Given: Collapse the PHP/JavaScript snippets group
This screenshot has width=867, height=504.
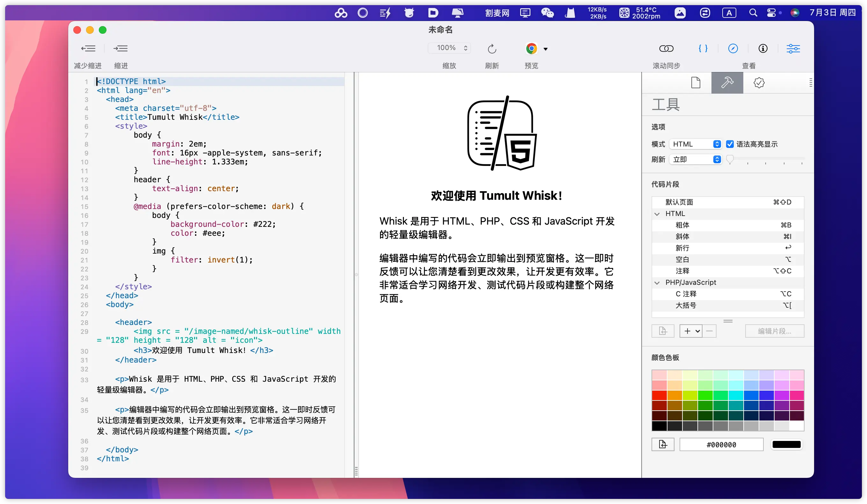Looking at the screenshot, I should coord(657,283).
